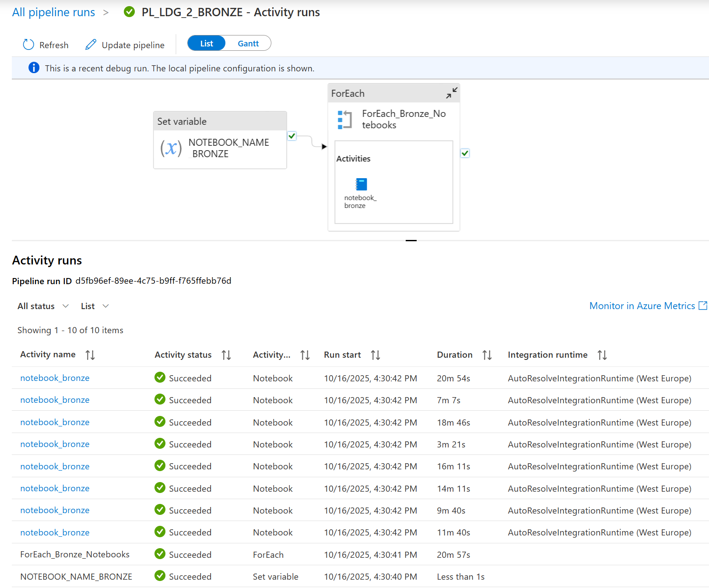Click the Update pipeline pencil icon
The height and width of the screenshot is (588, 709).
coord(91,45)
